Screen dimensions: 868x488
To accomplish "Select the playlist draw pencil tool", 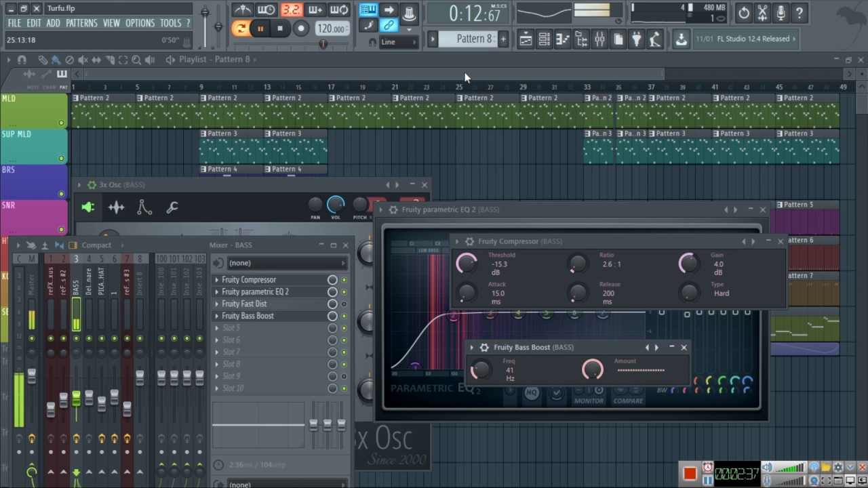I will [x=43, y=60].
